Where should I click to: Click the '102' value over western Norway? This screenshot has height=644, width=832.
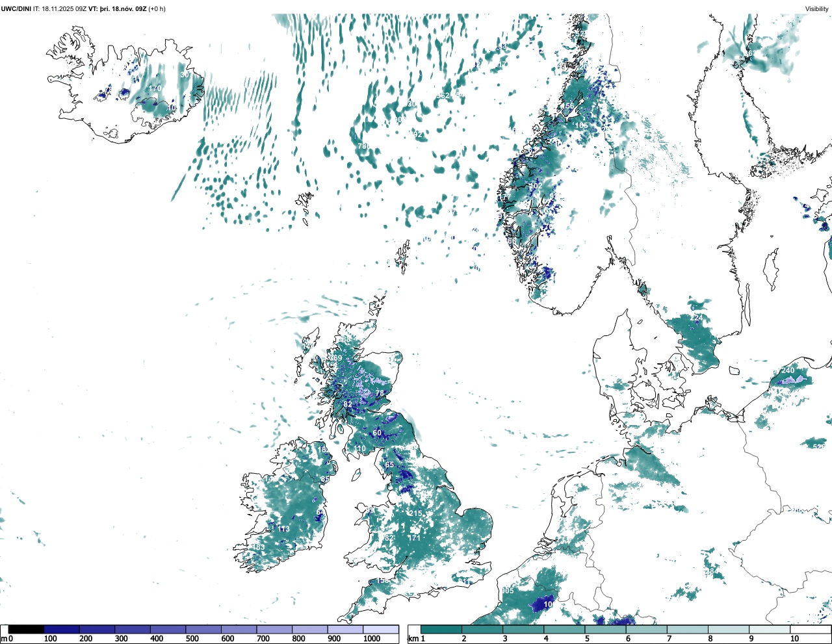tap(536, 186)
